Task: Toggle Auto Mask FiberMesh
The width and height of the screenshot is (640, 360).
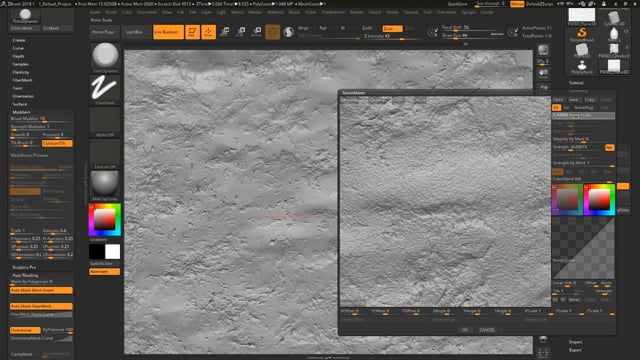Action: coord(41,306)
